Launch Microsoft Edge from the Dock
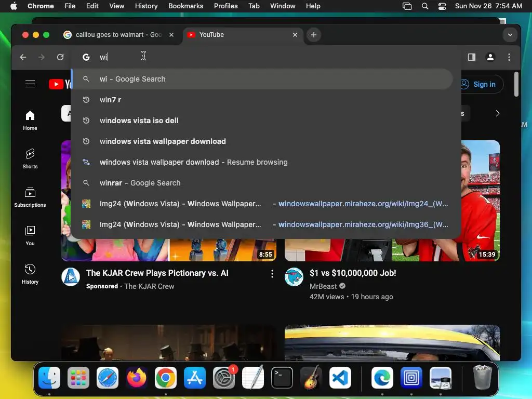 pyautogui.click(x=382, y=378)
